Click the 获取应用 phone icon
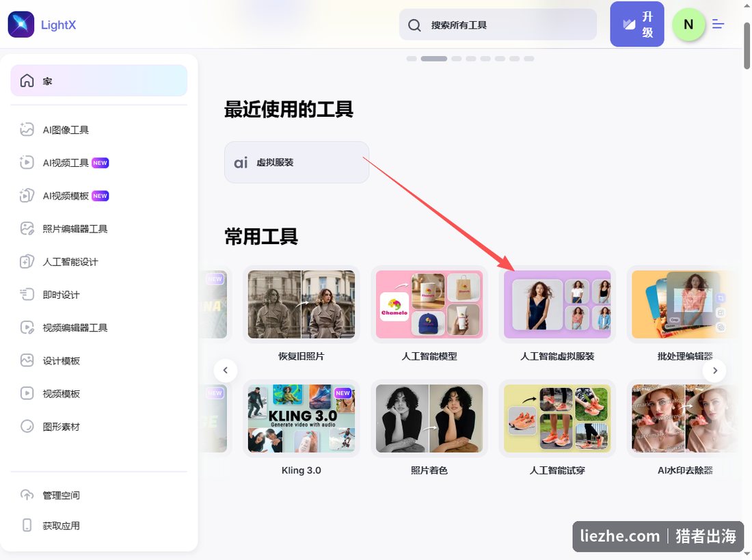 [27, 525]
